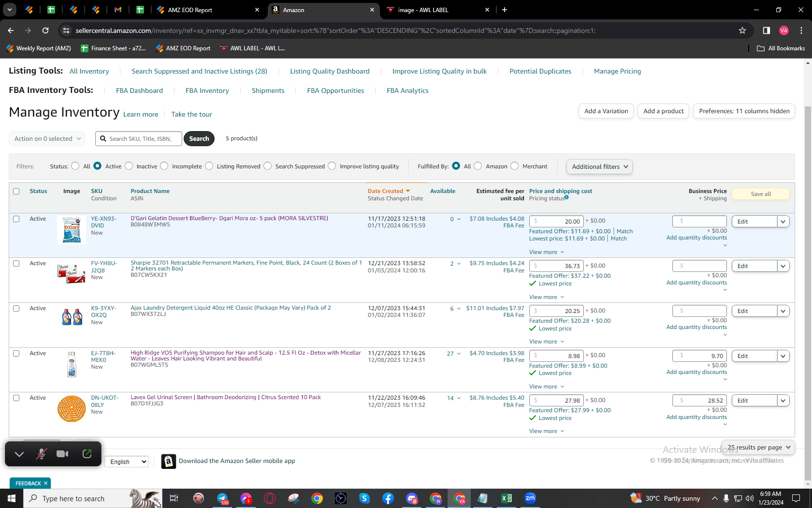Expand View more for the D'Gari Gelatin row
This screenshot has height=508, width=812.
pyautogui.click(x=547, y=252)
